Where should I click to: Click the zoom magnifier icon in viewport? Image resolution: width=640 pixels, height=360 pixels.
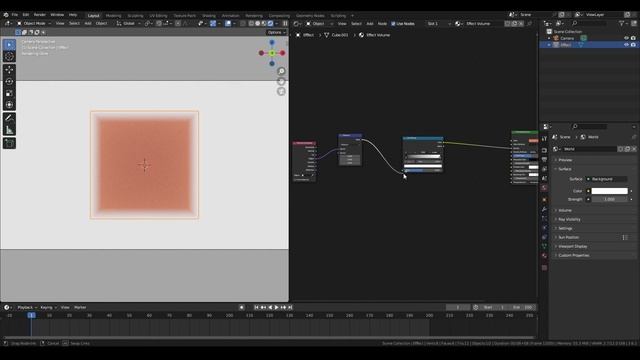click(x=281, y=71)
